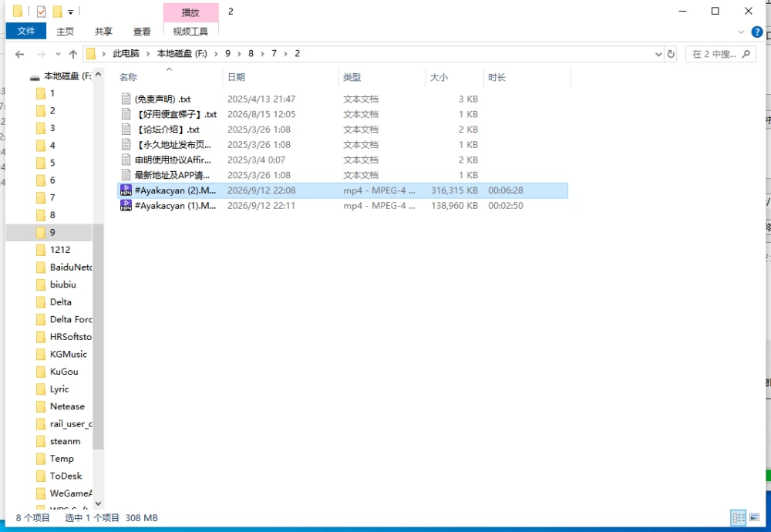Open the address bar history dropdown
The image size is (771, 532).
tap(658, 54)
